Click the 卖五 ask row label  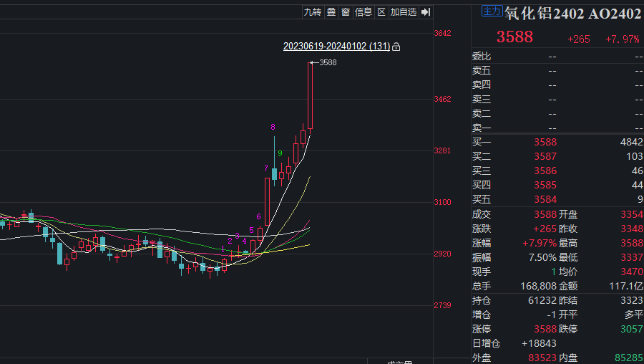(x=482, y=70)
